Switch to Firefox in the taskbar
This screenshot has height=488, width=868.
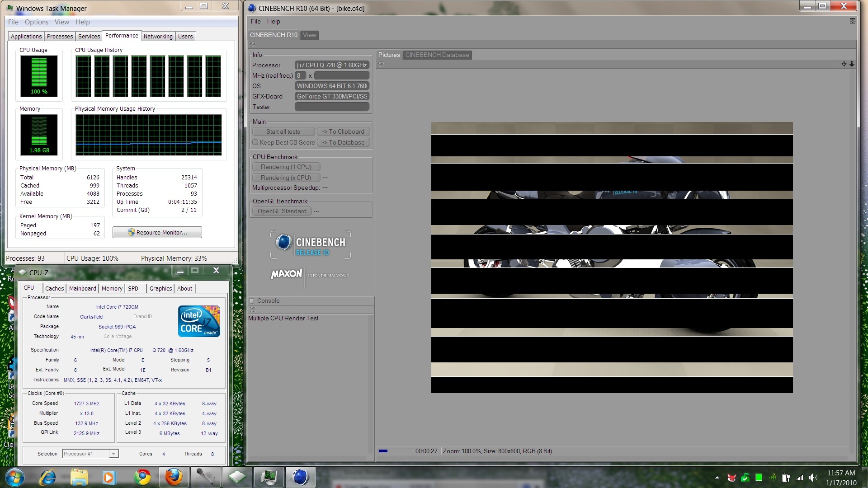pos(174,477)
